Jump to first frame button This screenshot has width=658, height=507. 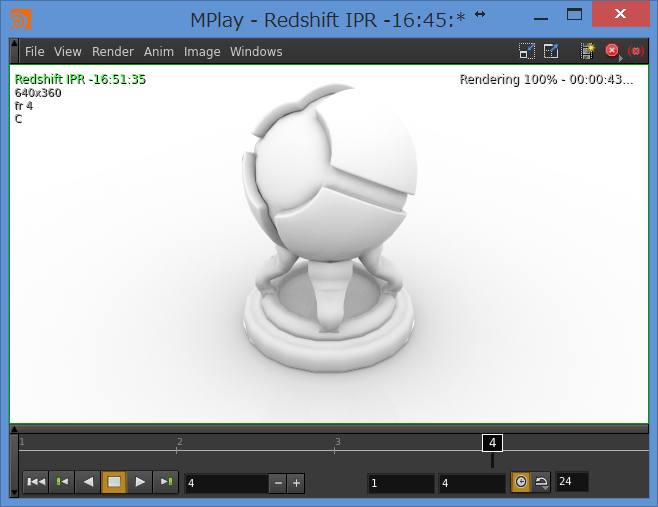[x=36, y=482]
